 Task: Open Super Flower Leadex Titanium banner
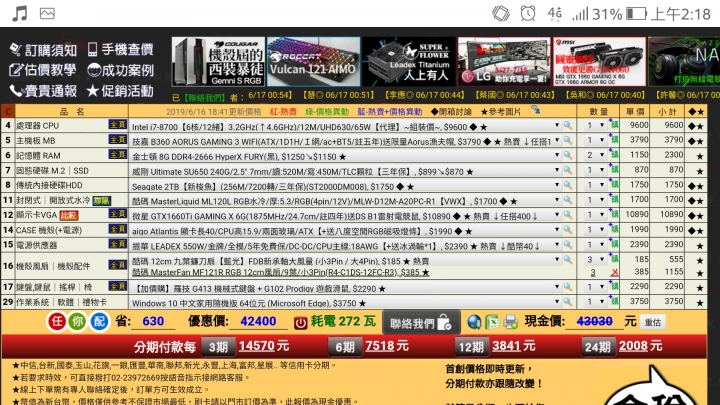tap(409, 62)
